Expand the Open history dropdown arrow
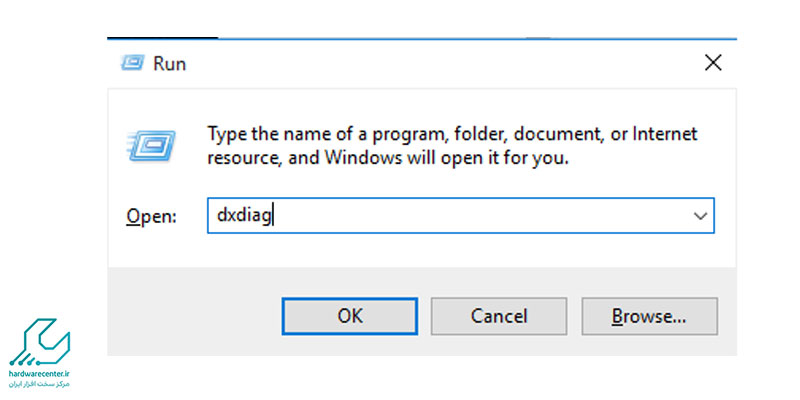800x400 pixels. coord(700,216)
